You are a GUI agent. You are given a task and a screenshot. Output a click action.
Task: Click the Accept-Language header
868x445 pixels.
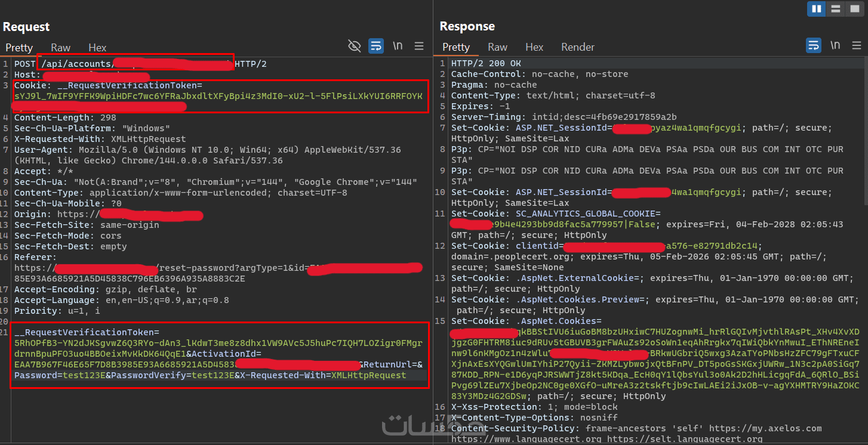point(121,300)
